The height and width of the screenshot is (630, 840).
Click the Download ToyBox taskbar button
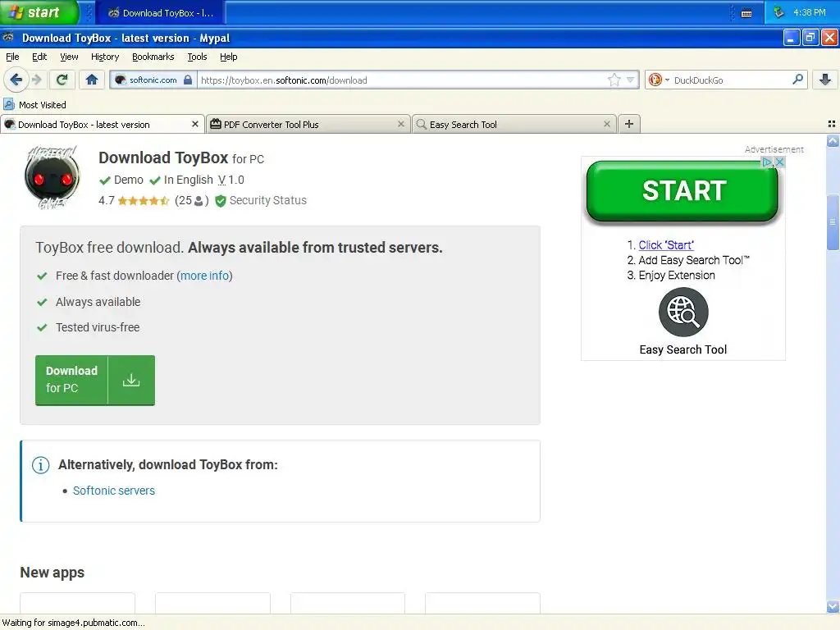coord(160,13)
